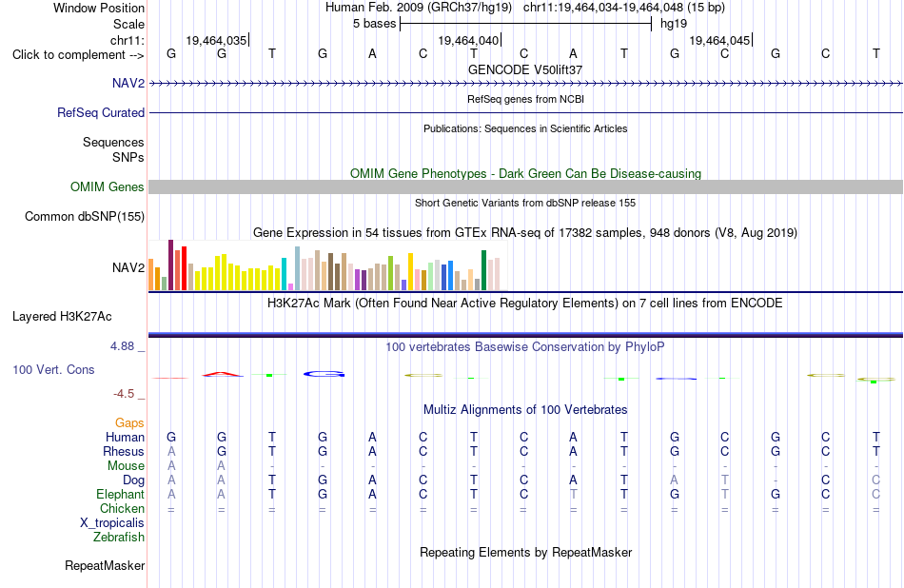Screen dimensions: 904x588
Task: Click the Human species row label
Action: click(x=125, y=437)
